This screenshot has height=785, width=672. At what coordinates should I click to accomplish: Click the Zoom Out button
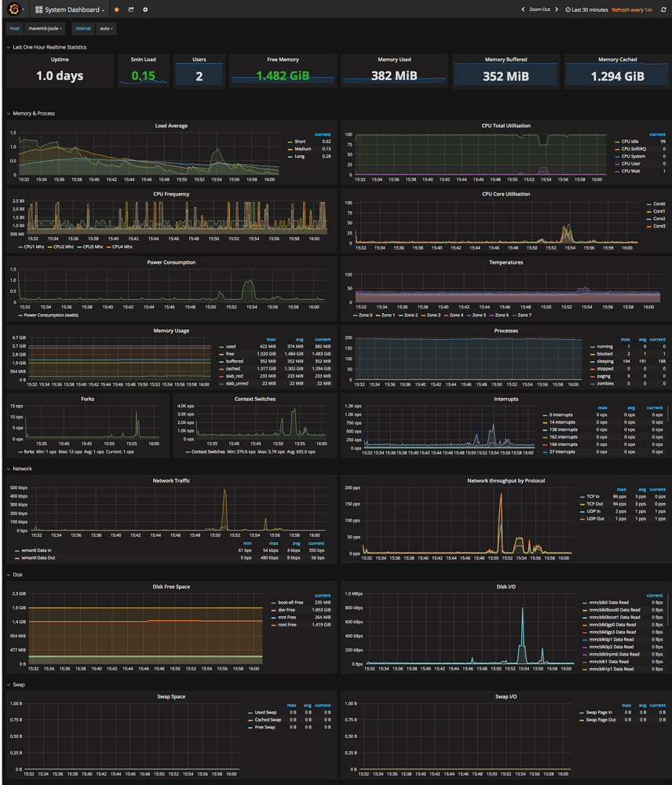(539, 9)
